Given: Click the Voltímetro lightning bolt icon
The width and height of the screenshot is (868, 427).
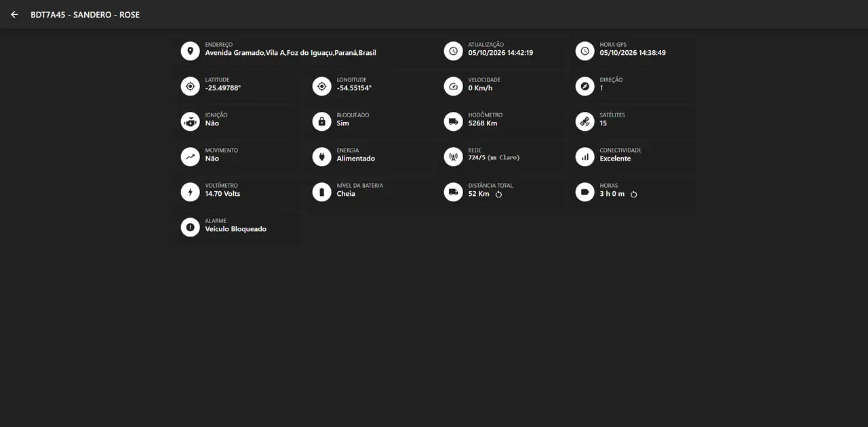Looking at the screenshot, I should point(190,192).
